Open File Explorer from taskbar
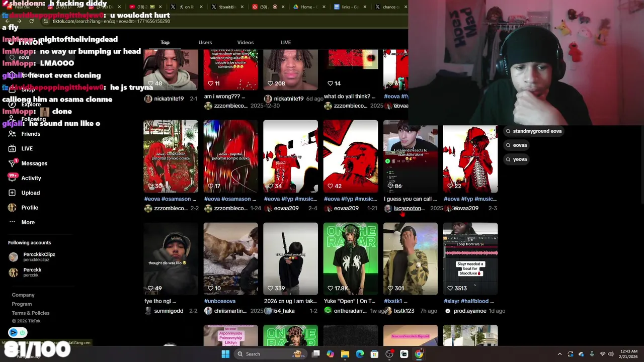The height and width of the screenshot is (362, 644). click(x=345, y=354)
